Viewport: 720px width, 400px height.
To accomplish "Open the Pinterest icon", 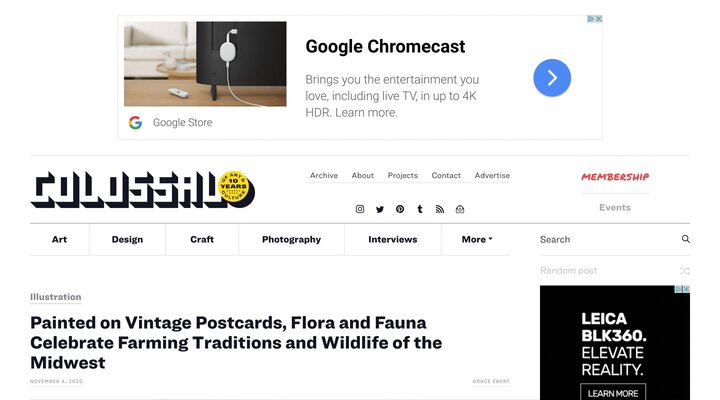I will tap(400, 209).
